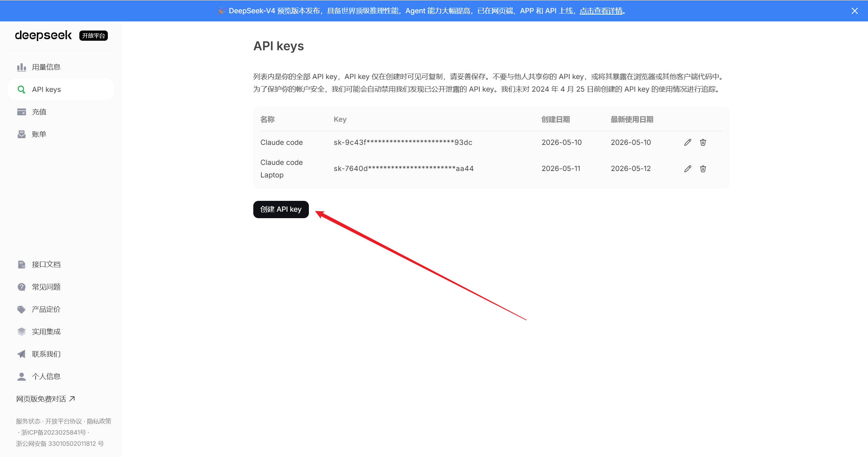Image resolution: width=868 pixels, height=457 pixels.
Task: Open 点击查看详情 link in banner
Action: coord(601,11)
